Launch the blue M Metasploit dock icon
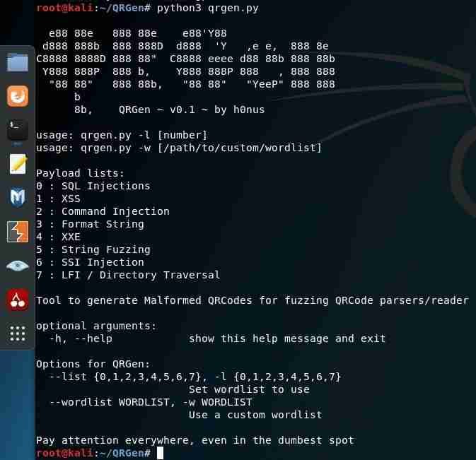Viewport: 476px width, 460px height. click(x=18, y=197)
